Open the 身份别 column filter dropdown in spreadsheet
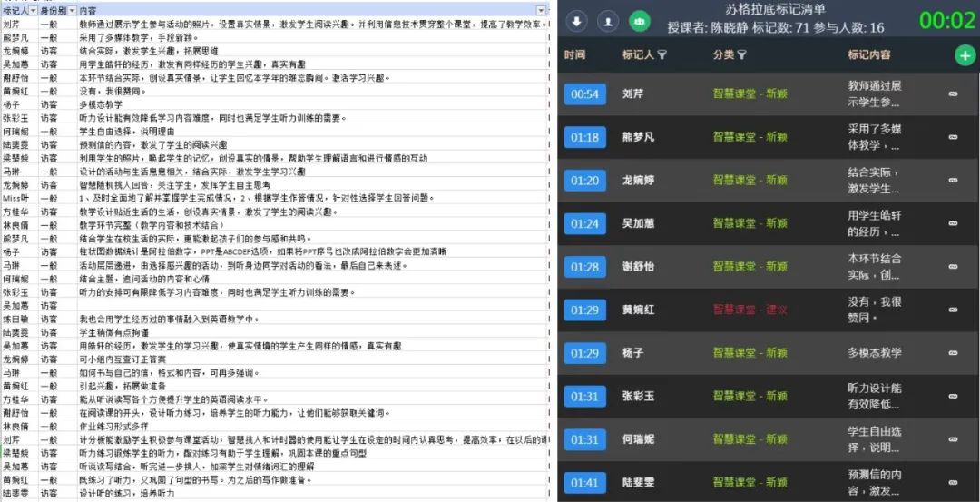 coord(70,10)
